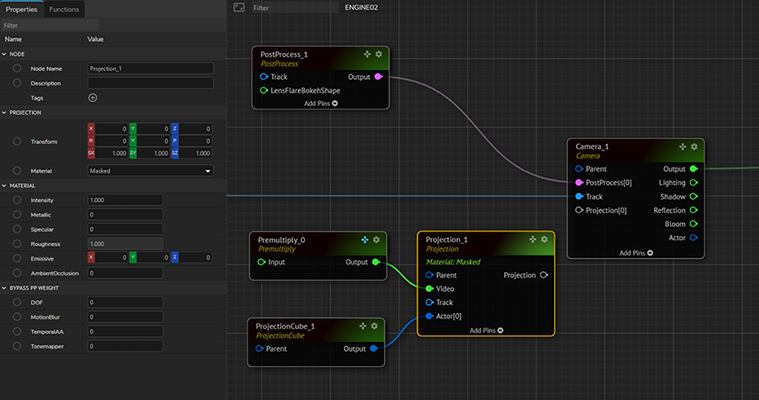Switch to the Functions tab
Screen dimensions: 759x400
click(64, 8)
